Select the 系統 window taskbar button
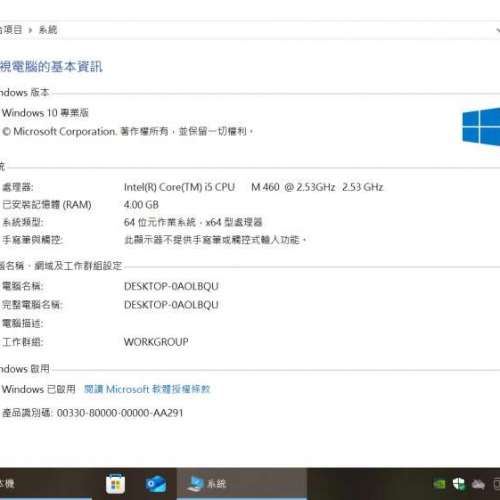 241,484
